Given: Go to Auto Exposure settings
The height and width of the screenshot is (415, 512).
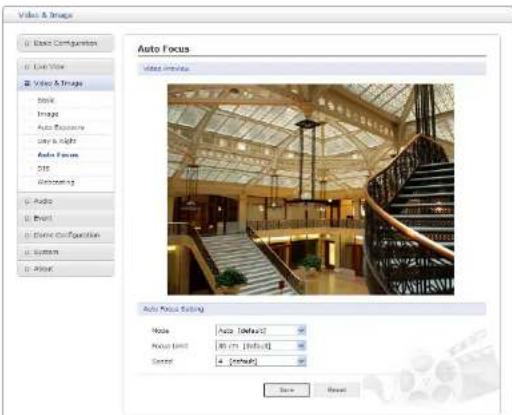Looking at the screenshot, I should (x=61, y=127).
